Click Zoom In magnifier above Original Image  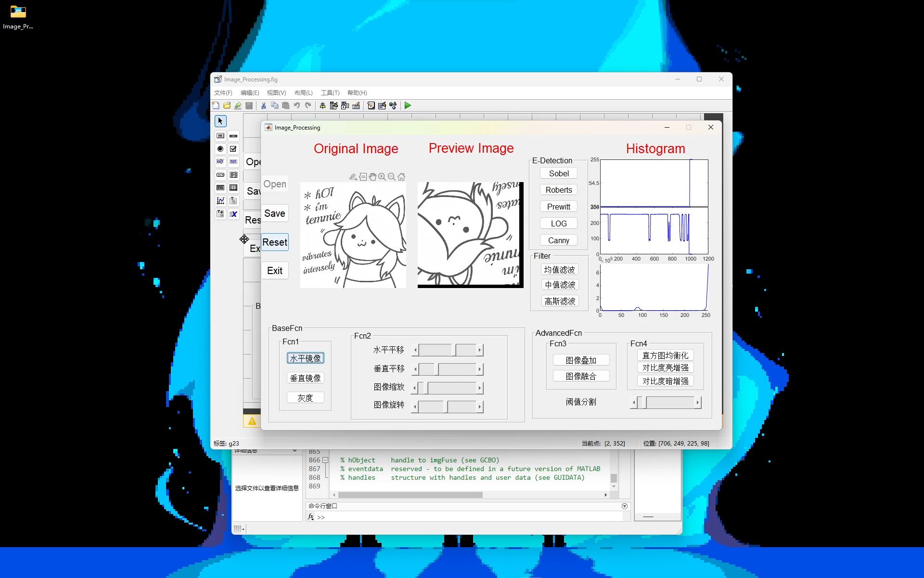[382, 177]
